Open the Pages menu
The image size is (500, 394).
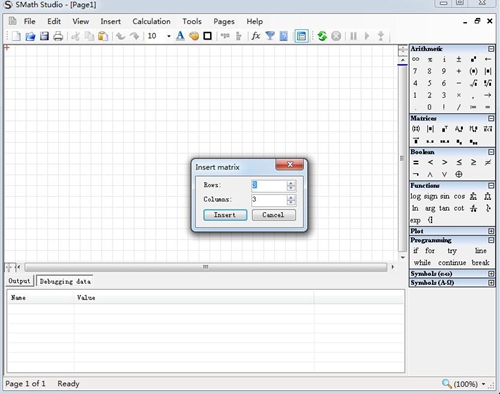pyautogui.click(x=224, y=22)
